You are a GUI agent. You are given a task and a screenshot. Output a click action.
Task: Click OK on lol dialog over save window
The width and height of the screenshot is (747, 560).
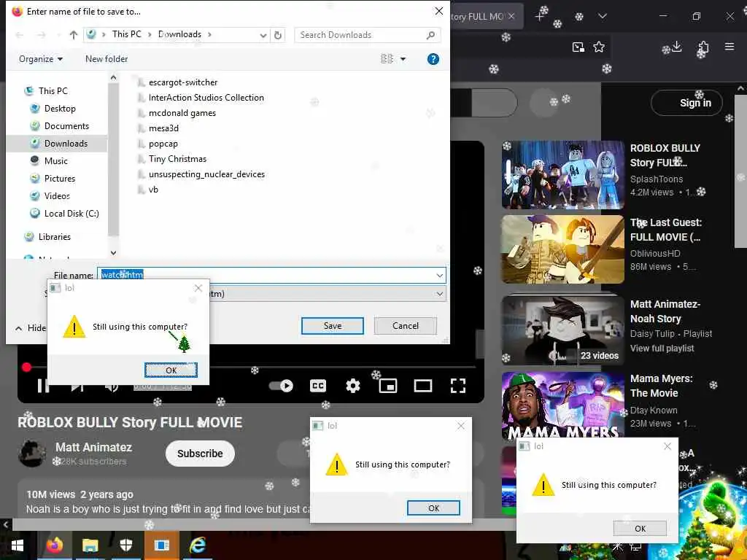point(171,370)
